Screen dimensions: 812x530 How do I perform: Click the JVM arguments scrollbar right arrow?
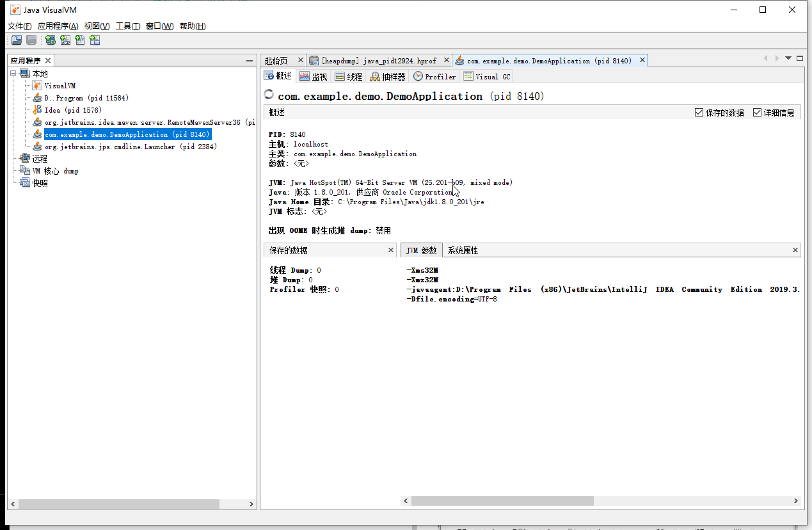click(x=795, y=501)
